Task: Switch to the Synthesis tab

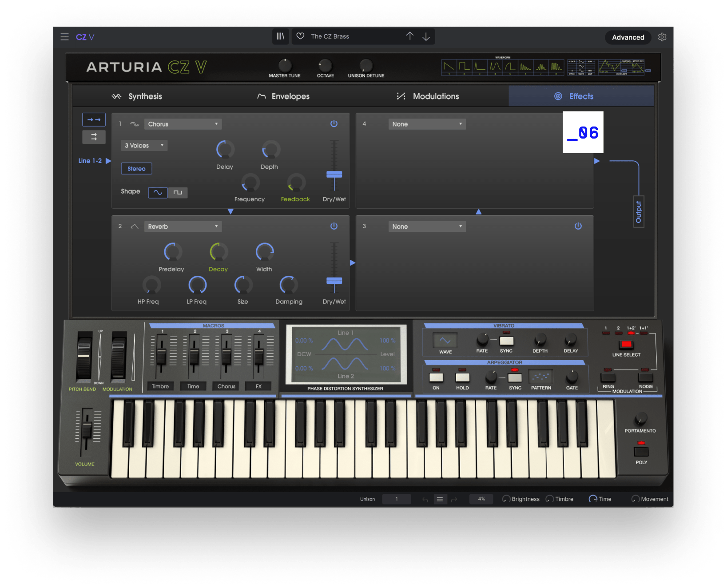Action: click(x=137, y=96)
